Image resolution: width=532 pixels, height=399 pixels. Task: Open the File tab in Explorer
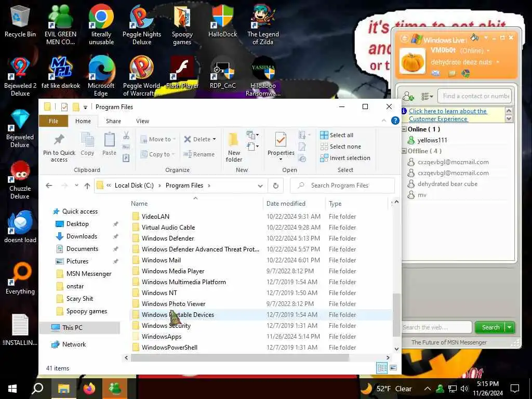pos(54,121)
